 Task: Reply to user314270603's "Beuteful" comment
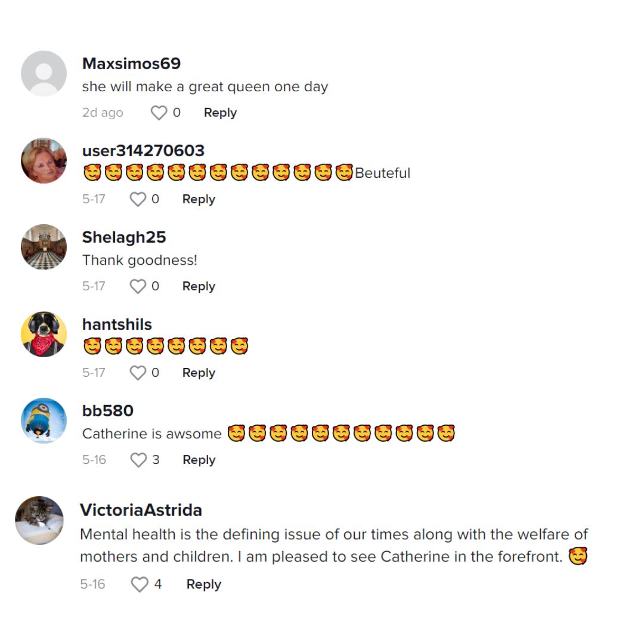[199, 199]
